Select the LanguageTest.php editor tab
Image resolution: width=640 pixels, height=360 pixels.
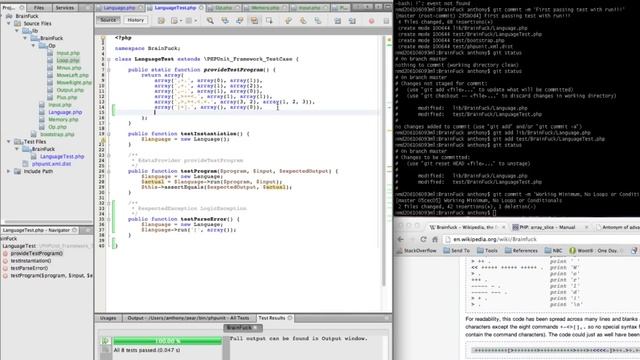(175, 7)
